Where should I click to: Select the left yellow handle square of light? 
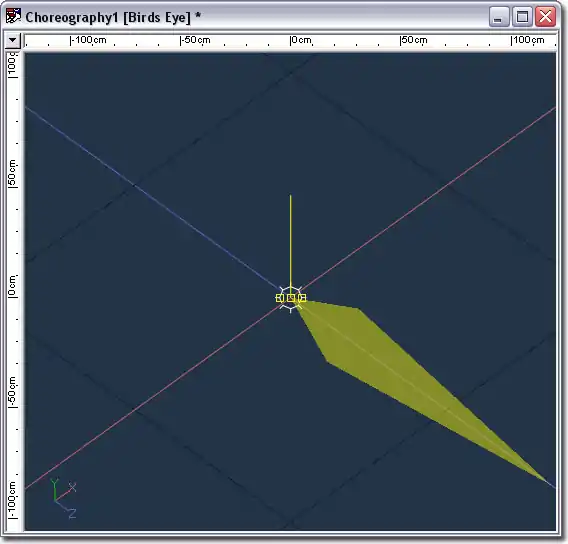[280, 298]
